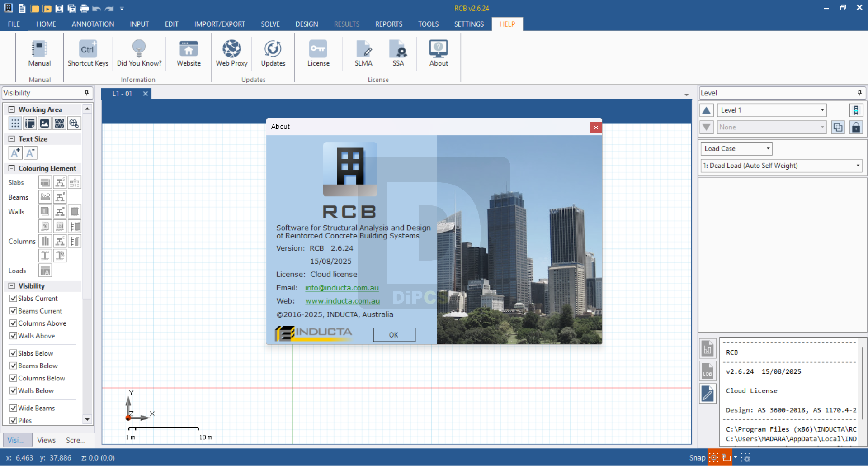Click the first Slabs colouring icon
The width and height of the screenshot is (868, 466).
(x=45, y=182)
